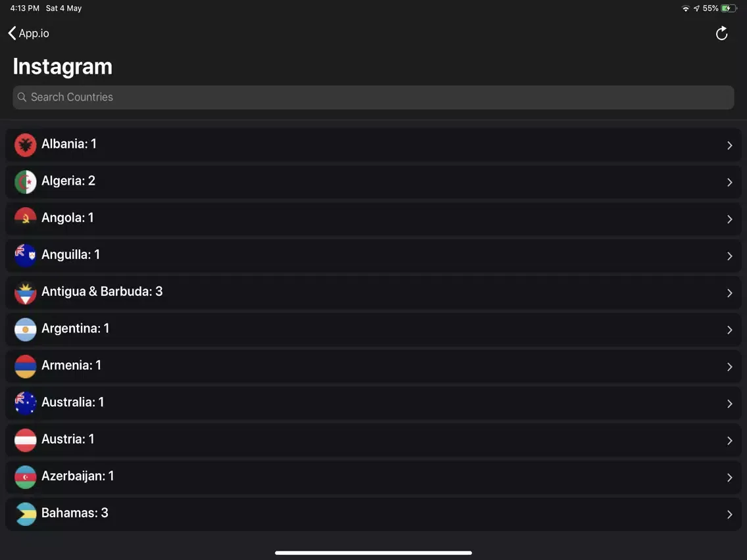This screenshot has height=560, width=747.
Task: Open the Australia: 1 list entry
Action: click(x=72, y=402)
